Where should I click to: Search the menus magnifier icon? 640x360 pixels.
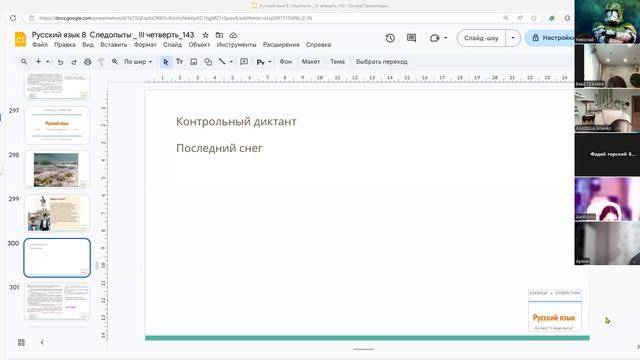pos(24,62)
